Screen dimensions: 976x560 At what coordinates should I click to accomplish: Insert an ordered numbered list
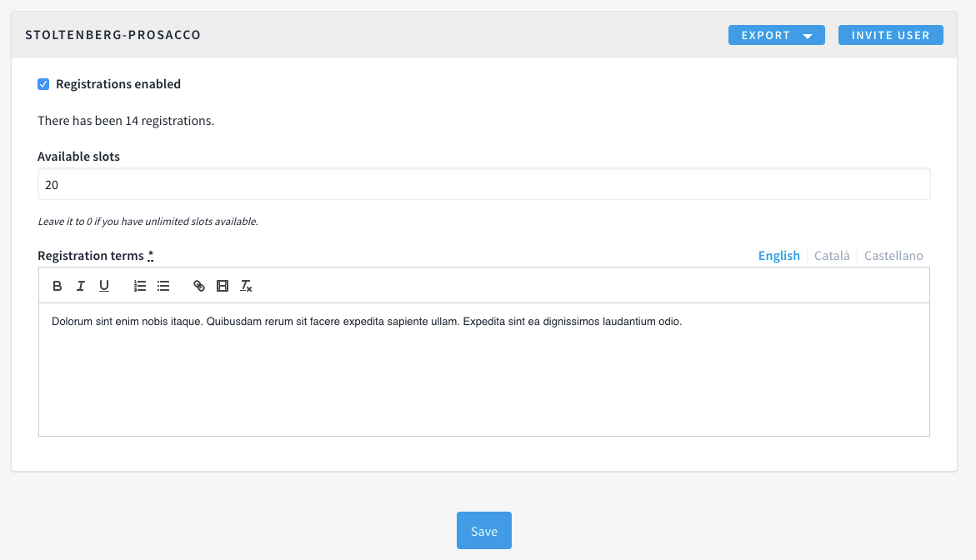click(x=140, y=286)
